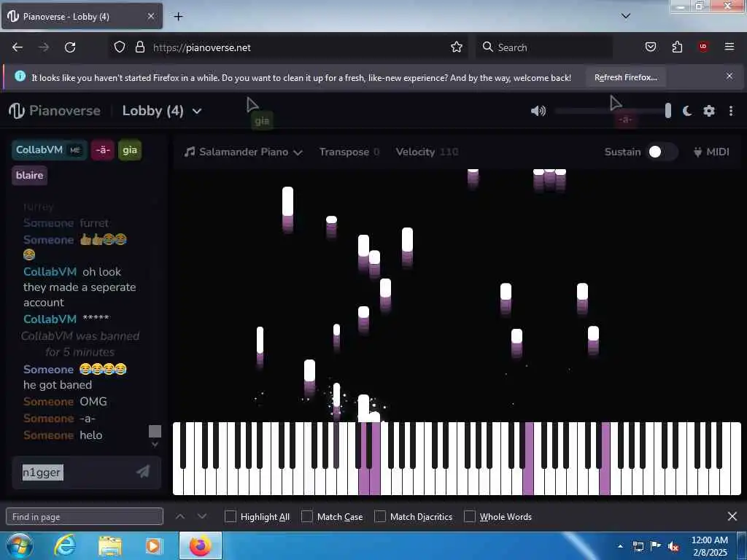Adjust the volume slider handle
The width and height of the screenshot is (747, 560).
point(668,111)
